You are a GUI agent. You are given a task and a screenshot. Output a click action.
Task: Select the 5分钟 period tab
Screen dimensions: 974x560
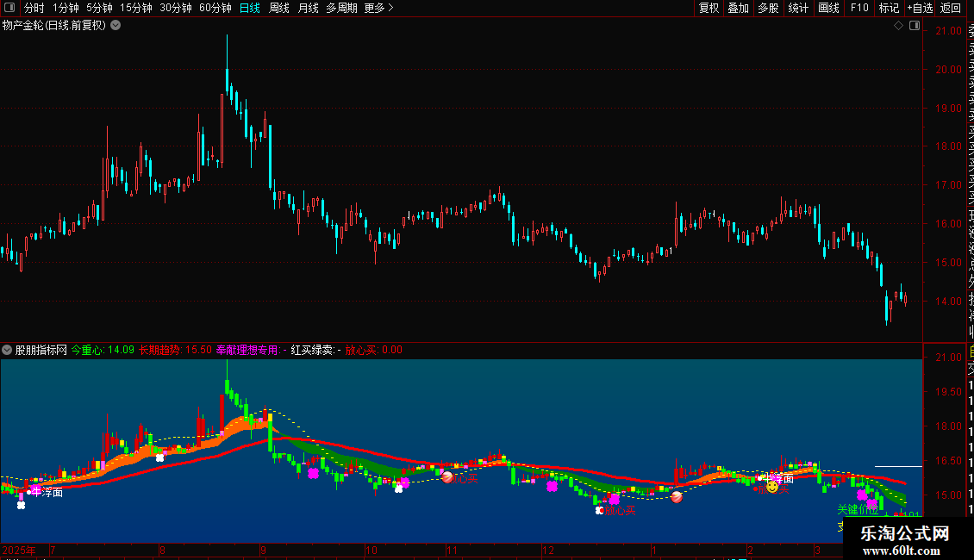coord(99,8)
